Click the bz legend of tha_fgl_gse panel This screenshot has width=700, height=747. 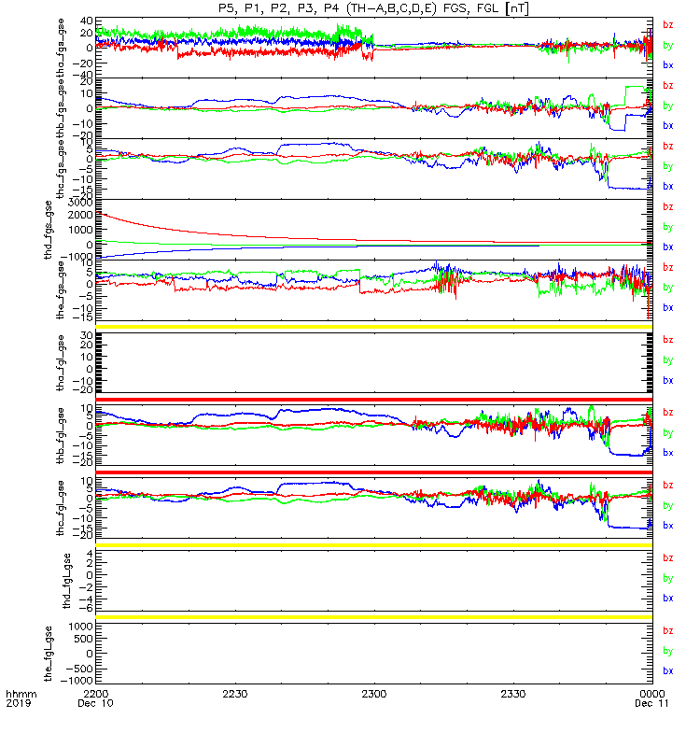pos(668,340)
